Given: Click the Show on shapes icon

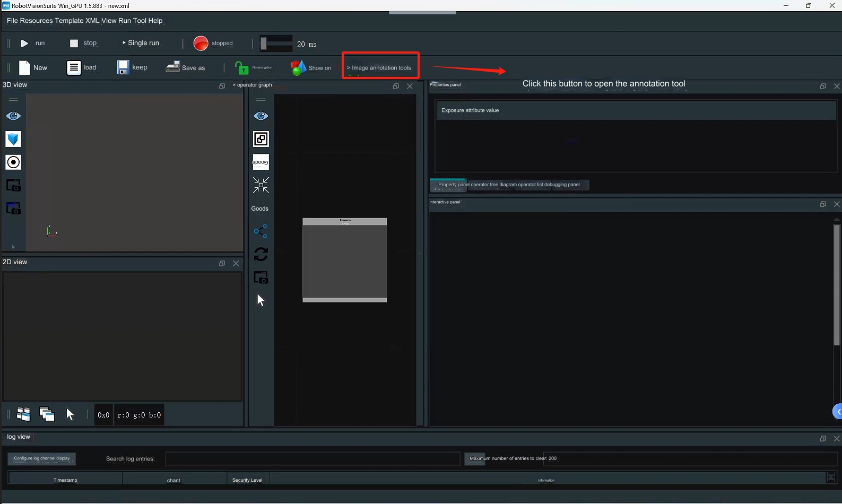Looking at the screenshot, I should coord(299,67).
